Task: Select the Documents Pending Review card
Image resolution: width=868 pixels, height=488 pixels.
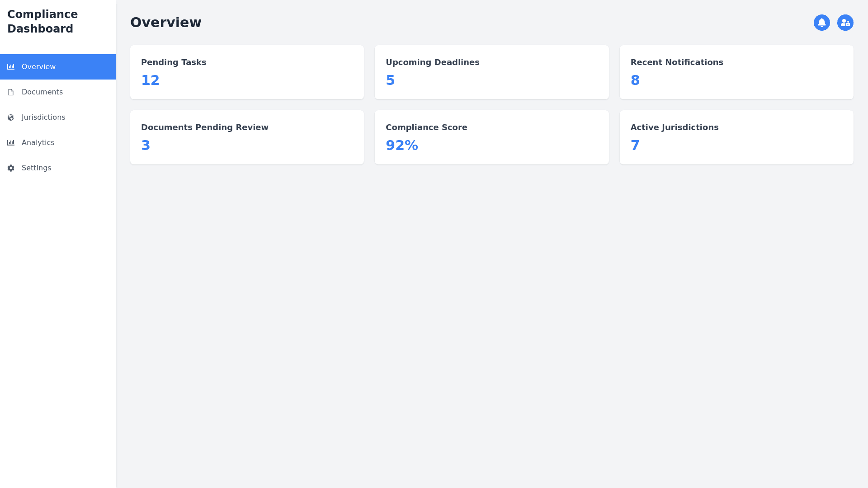Action: coord(247,137)
